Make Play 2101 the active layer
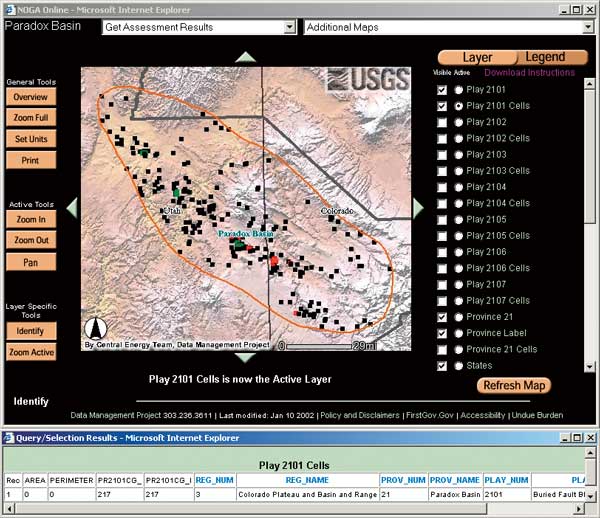 (458, 90)
